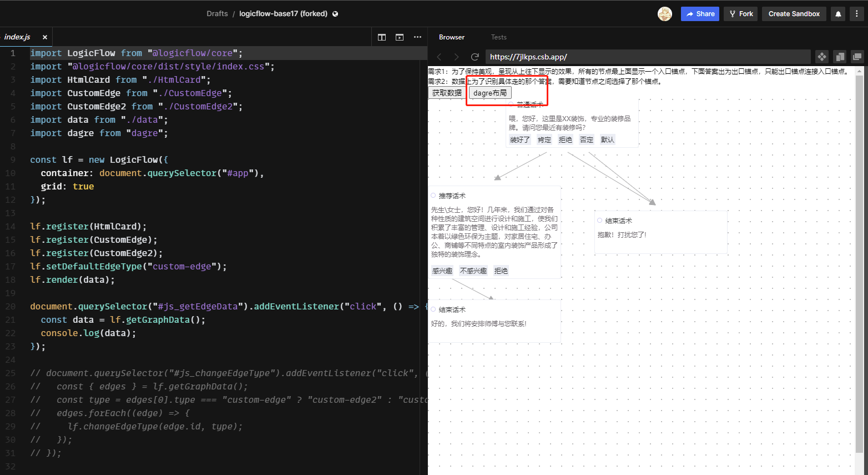Select the 推荐话术 radio button
This screenshot has width=868, height=475.
pos(433,195)
